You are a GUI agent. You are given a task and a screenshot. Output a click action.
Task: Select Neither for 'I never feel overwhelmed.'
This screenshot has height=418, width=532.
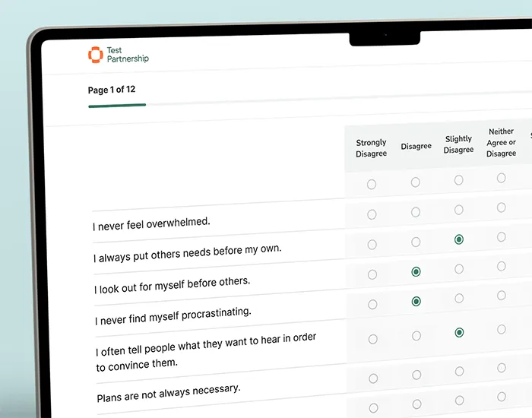pos(501,207)
